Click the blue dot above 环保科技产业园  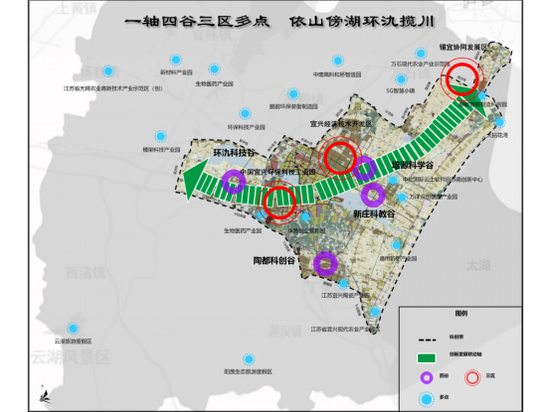[x=245, y=114]
